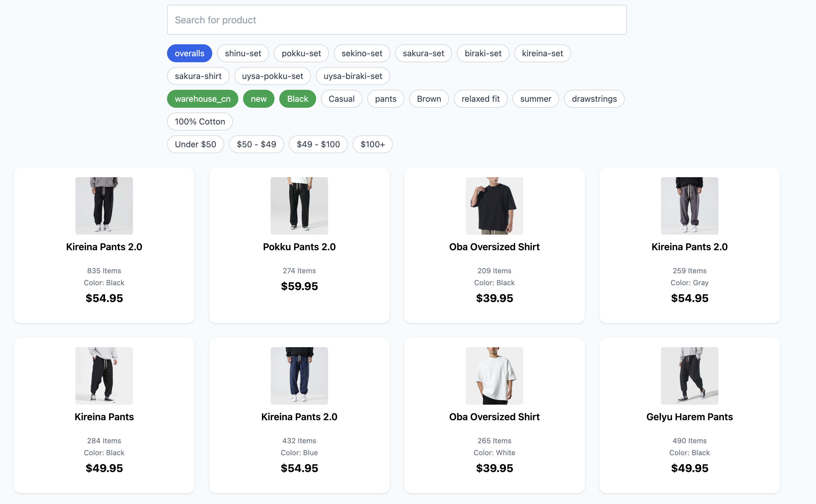Open Pokku Pants 2.0 product image
This screenshot has height=504, width=816.
point(299,206)
